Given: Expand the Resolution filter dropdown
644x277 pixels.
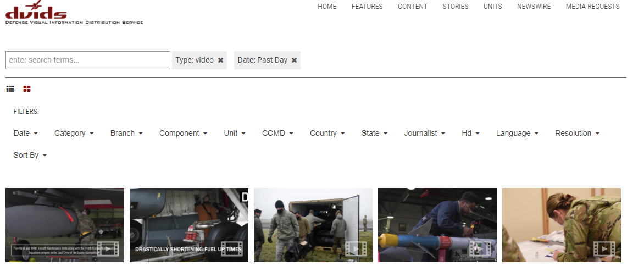Looking at the screenshot, I should tap(577, 133).
